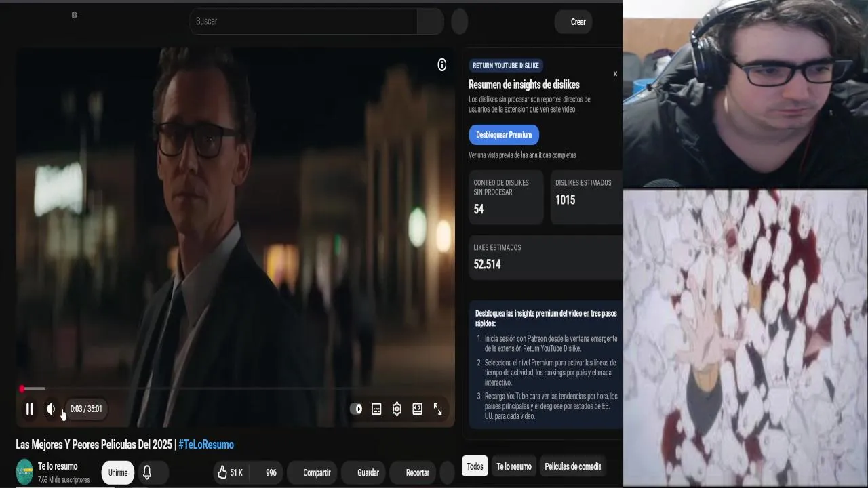
Task: Seek along the video progress bar
Action: click(235, 388)
